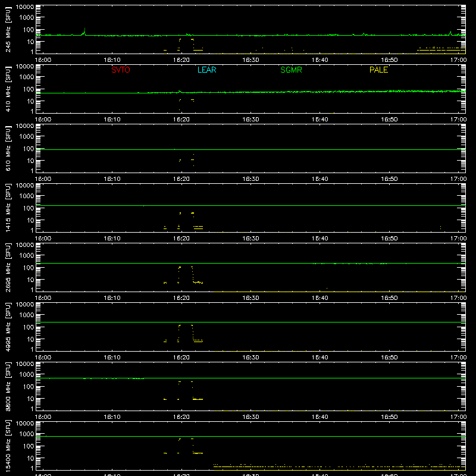Click the 16:50 time label under 2695 MHz plot
Screen dimensions: 476x476
(389, 298)
